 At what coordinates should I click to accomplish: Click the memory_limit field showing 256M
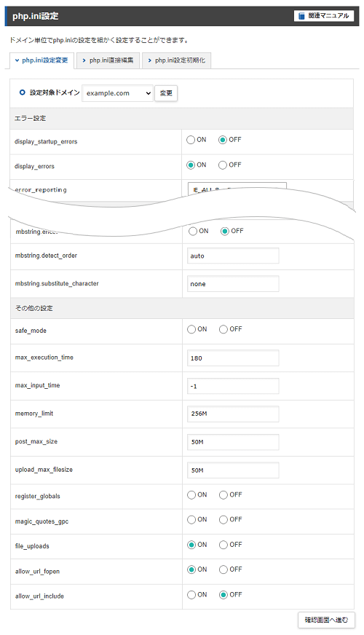tap(233, 414)
